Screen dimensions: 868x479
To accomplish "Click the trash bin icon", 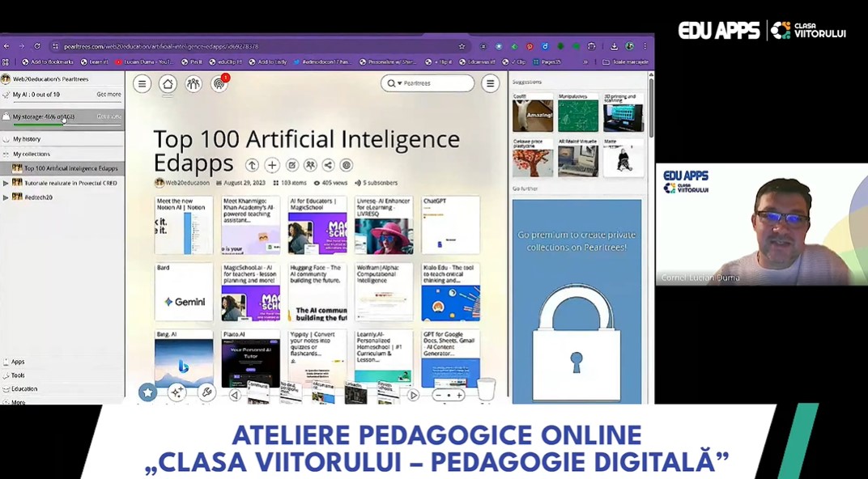I will 486,389.
